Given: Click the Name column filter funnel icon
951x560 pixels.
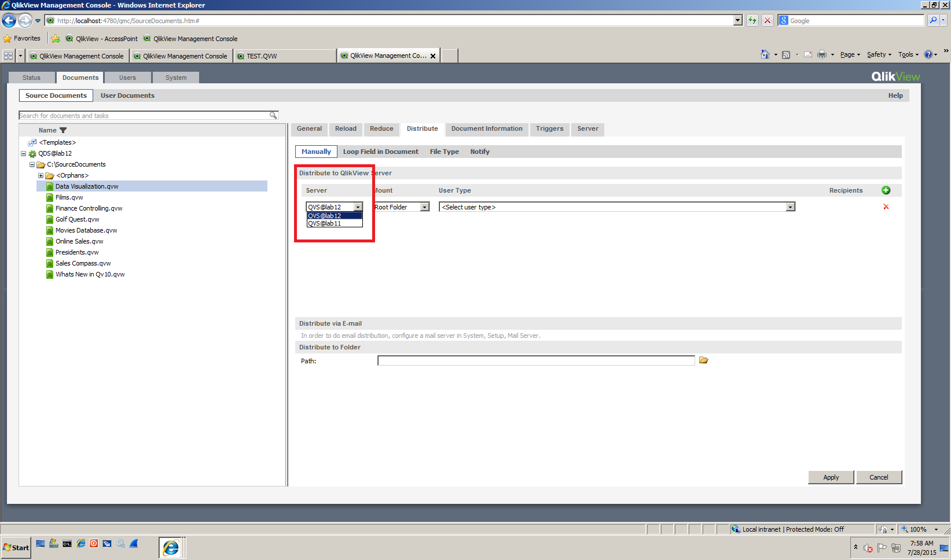Looking at the screenshot, I should [63, 130].
